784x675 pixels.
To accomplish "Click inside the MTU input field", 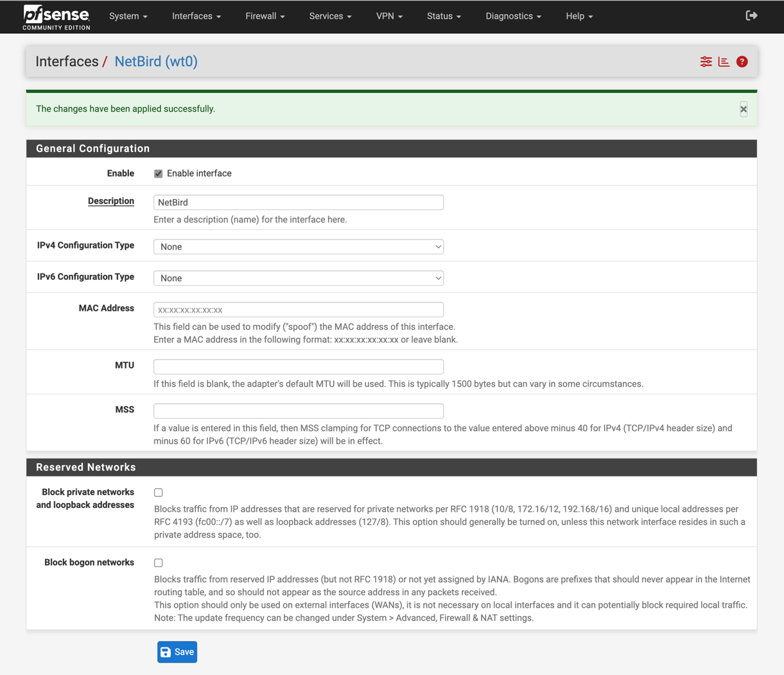I will pyautogui.click(x=298, y=366).
